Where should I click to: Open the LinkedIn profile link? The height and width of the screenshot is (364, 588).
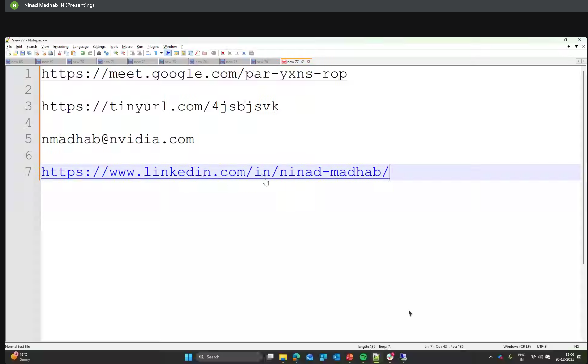(x=215, y=172)
